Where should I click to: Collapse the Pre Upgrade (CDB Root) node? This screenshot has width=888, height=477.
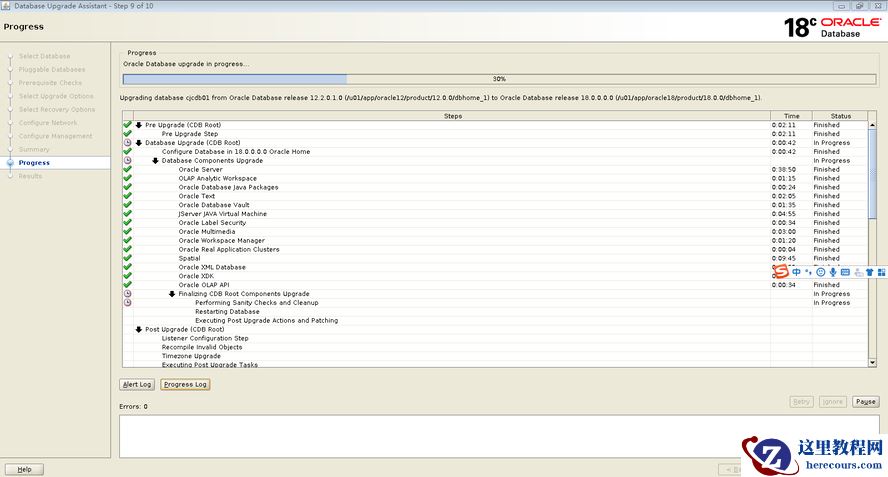(139, 125)
